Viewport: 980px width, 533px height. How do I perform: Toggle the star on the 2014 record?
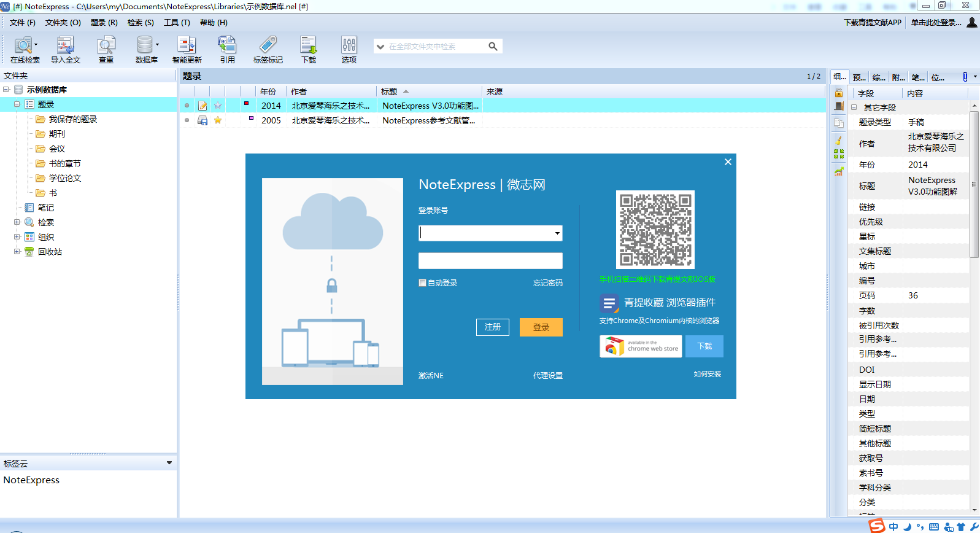(x=218, y=106)
